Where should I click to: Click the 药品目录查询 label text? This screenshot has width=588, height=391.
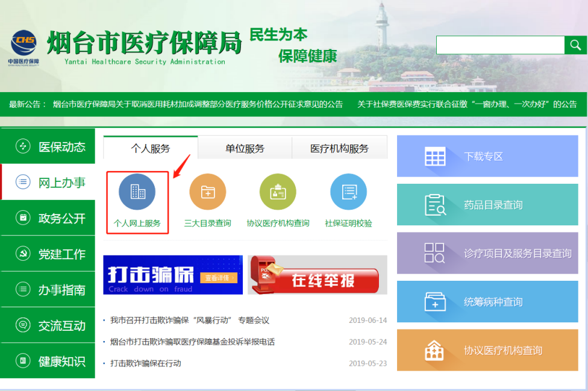pyautogui.click(x=493, y=205)
